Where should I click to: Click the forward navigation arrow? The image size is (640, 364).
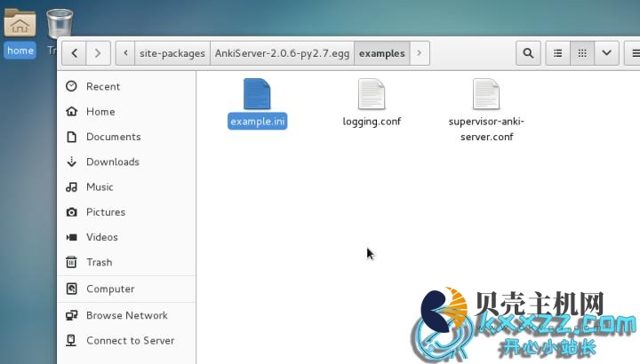(98, 53)
